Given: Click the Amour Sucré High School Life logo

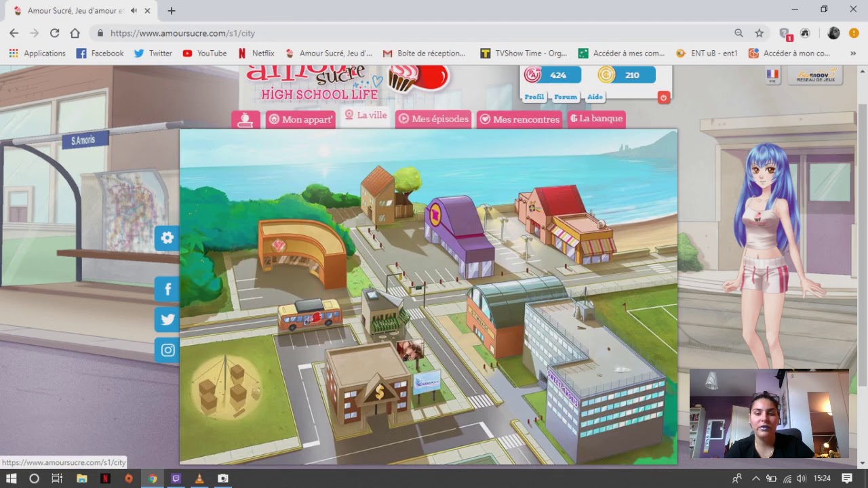Looking at the screenshot, I should 346,83.
